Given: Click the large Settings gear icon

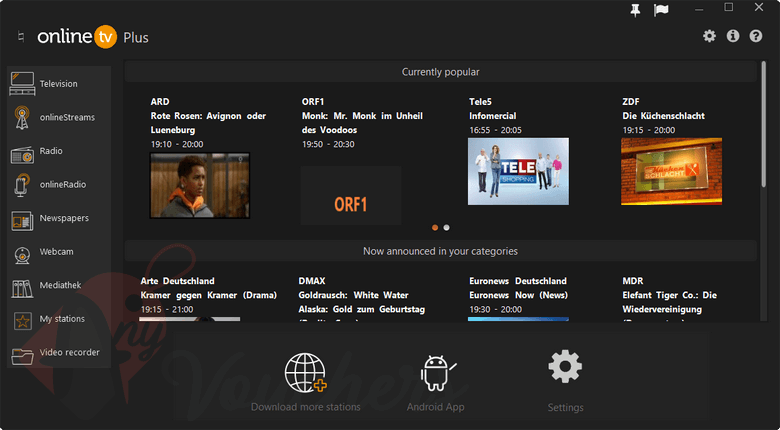Looking at the screenshot, I should (565, 367).
